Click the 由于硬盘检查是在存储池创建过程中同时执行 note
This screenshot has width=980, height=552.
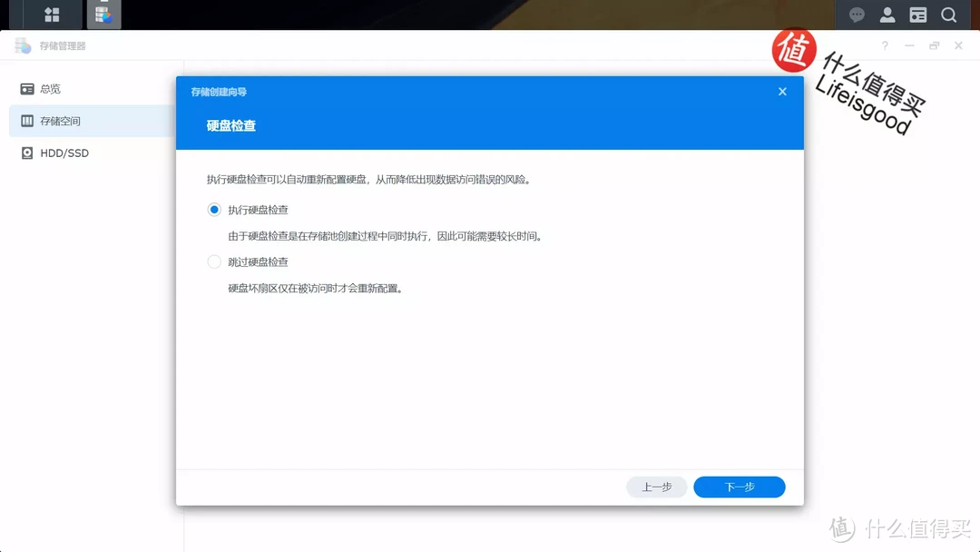[385, 236]
